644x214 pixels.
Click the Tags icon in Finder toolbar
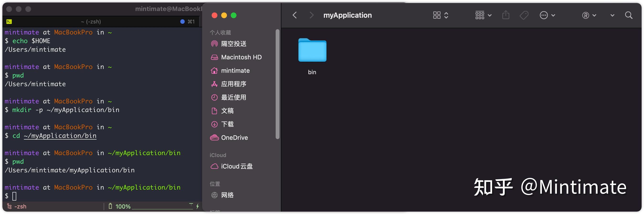[x=524, y=15]
